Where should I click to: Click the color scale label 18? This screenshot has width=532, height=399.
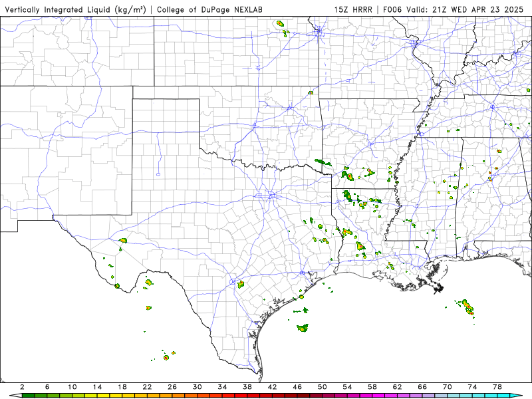point(122,387)
